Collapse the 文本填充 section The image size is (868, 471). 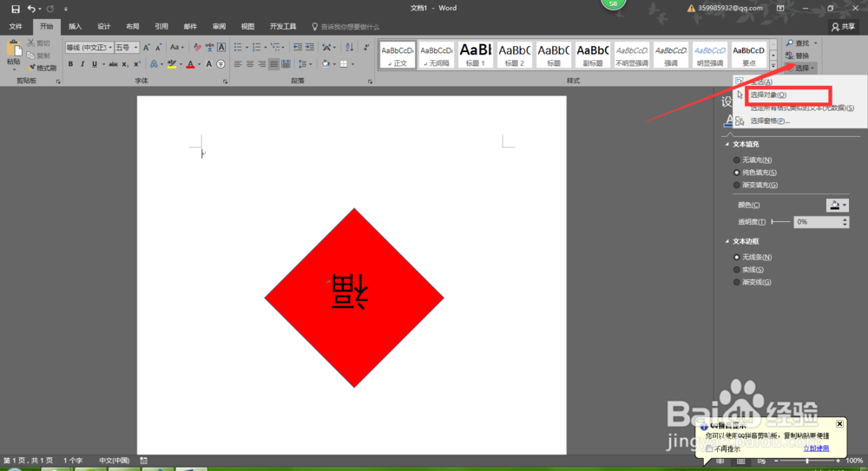pyautogui.click(x=727, y=145)
